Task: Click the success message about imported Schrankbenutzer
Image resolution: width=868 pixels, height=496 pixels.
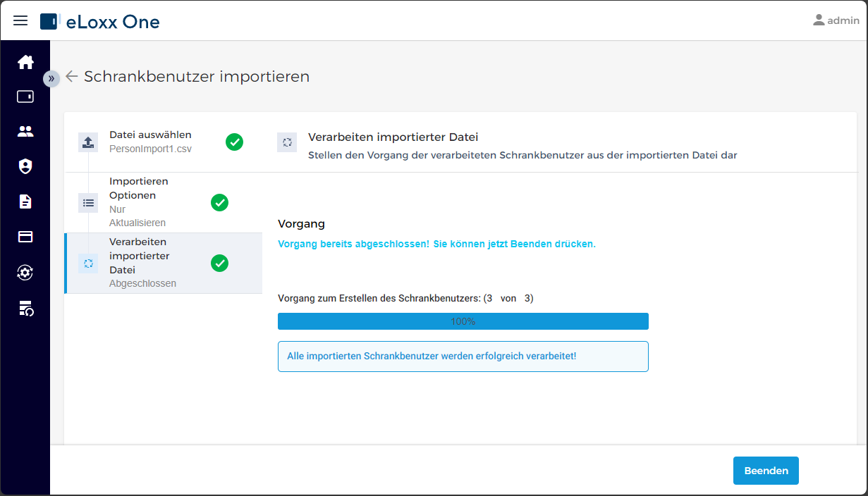Action: click(463, 356)
